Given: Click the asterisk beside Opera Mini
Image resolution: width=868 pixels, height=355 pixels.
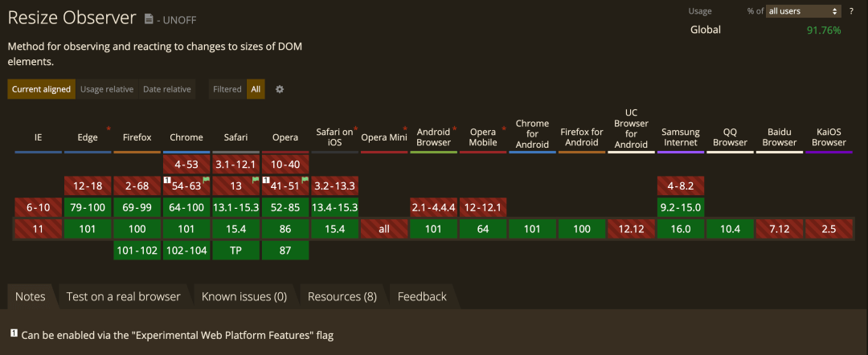Looking at the screenshot, I should tap(405, 129).
